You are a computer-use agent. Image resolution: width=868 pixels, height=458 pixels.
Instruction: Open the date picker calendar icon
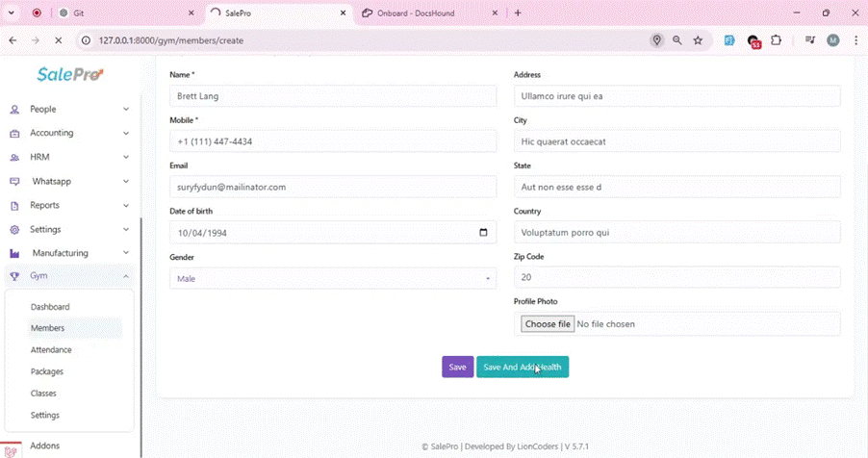pos(483,232)
